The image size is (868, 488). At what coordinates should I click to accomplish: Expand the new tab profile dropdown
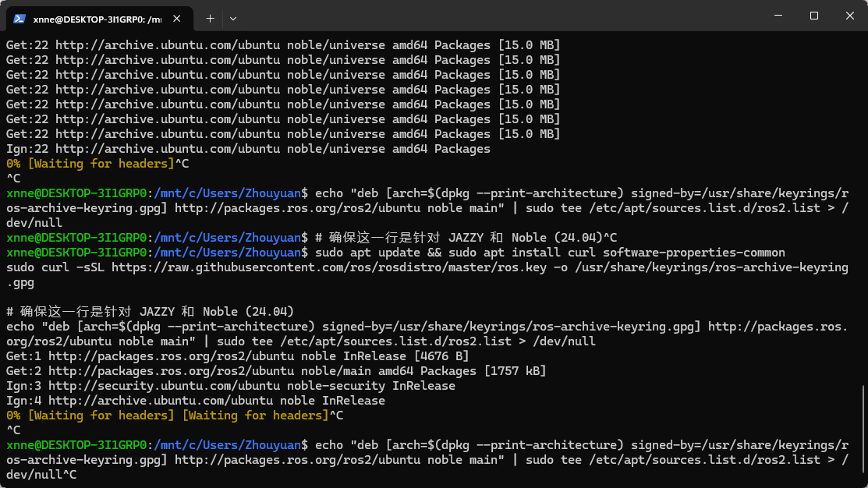coord(233,18)
